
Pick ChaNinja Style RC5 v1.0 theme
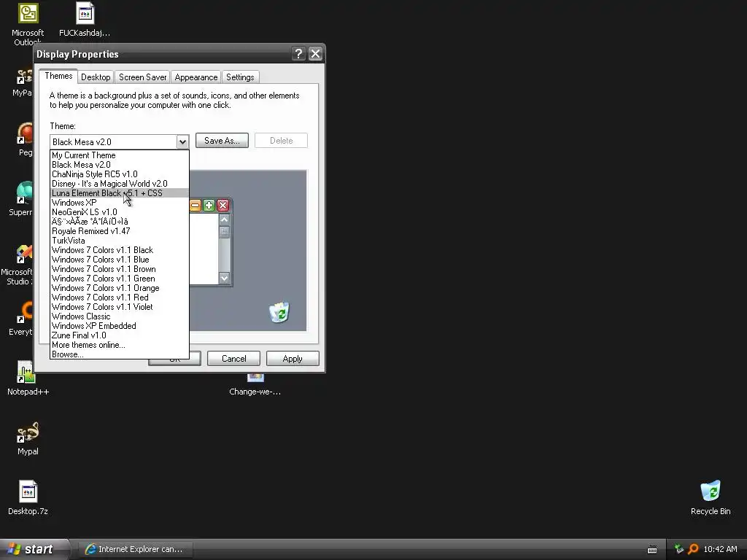tap(120, 174)
